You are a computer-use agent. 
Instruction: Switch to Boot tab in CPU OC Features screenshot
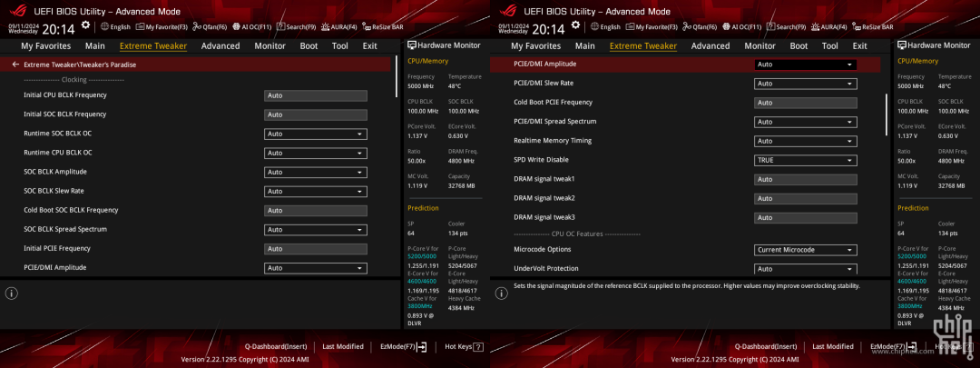[x=799, y=45]
